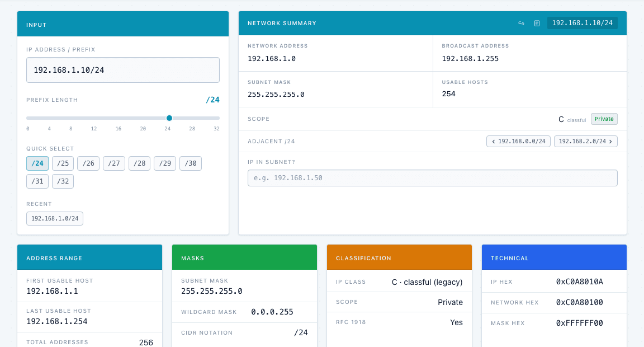
Task: Go to next adjacent subnet 192.168.2.0/24
Action: (x=586, y=142)
